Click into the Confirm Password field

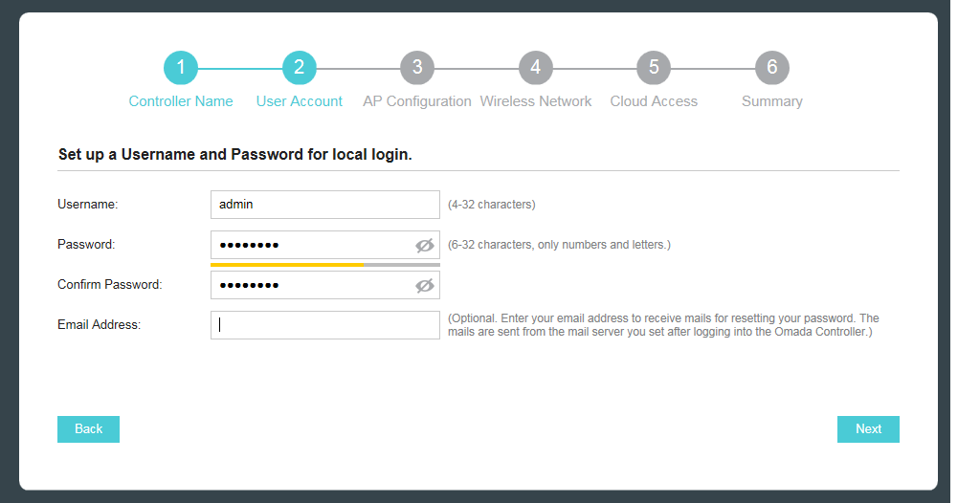click(313, 286)
